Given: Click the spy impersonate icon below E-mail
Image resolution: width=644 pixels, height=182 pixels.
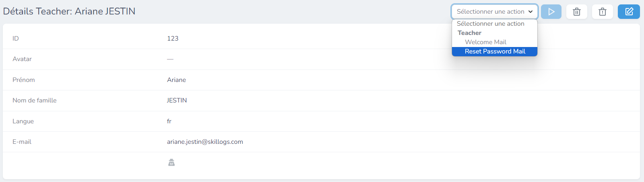Looking at the screenshot, I should (171, 162).
